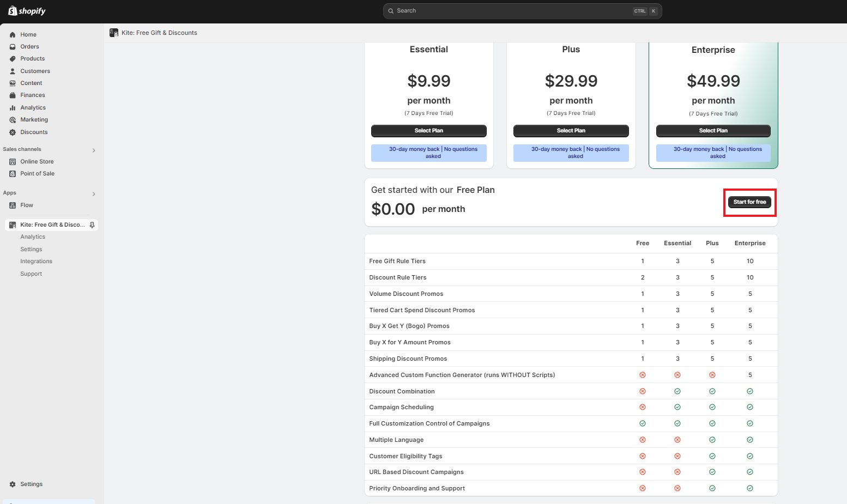Click the Settings gear icon at bottom
847x504 pixels.
click(x=13, y=484)
